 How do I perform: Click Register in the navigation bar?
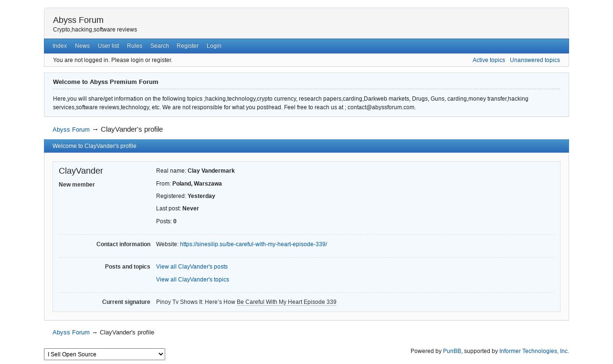click(x=188, y=46)
